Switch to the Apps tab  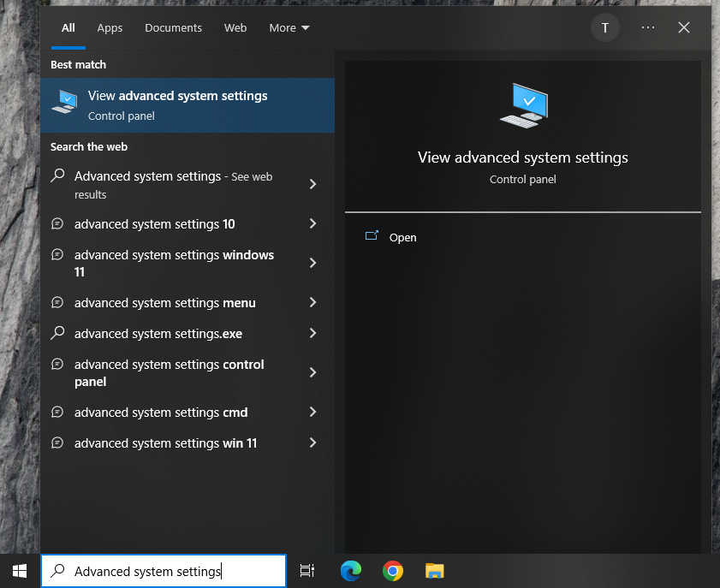110,27
